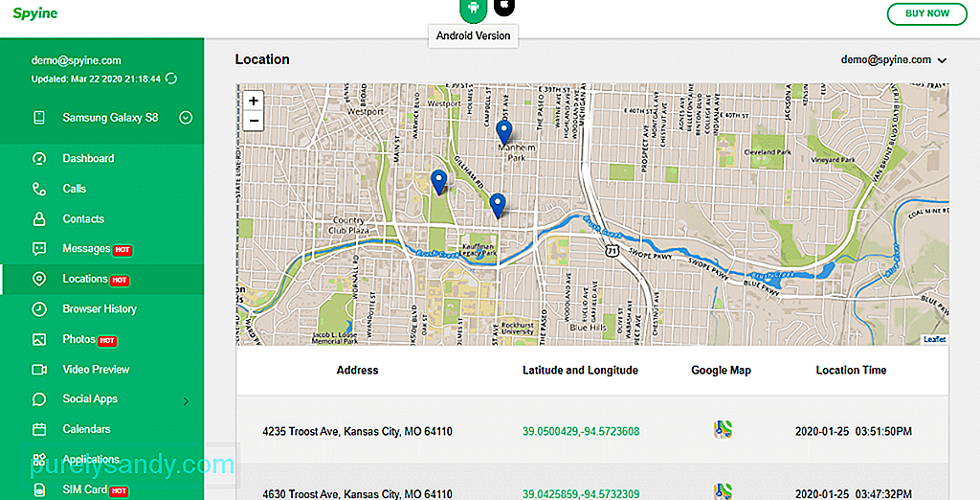This screenshot has height=500, width=980.
Task: Expand the Social Apps submenu arrow
Action: click(x=186, y=401)
